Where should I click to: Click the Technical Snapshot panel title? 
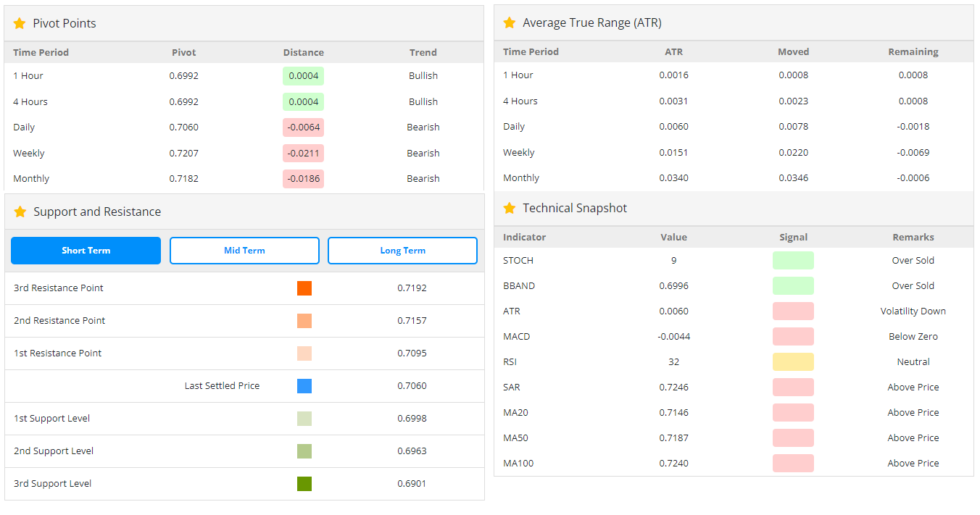[x=575, y=208]
